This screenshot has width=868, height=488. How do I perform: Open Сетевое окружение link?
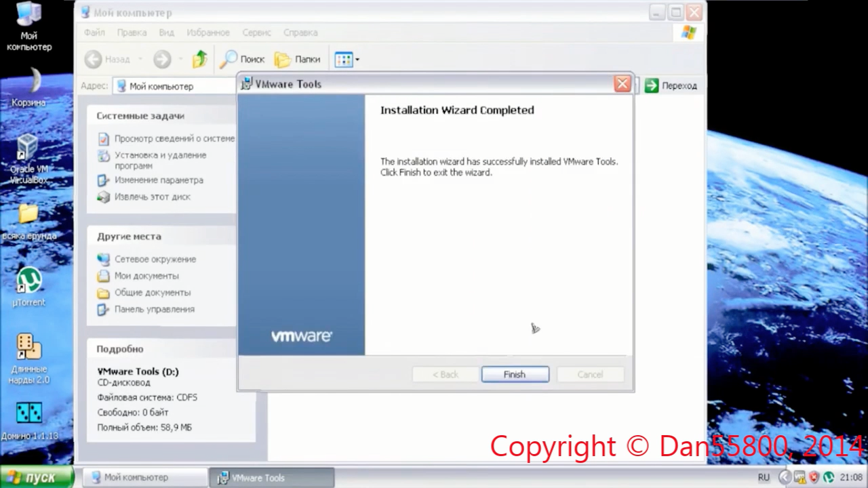coord(155,259)
